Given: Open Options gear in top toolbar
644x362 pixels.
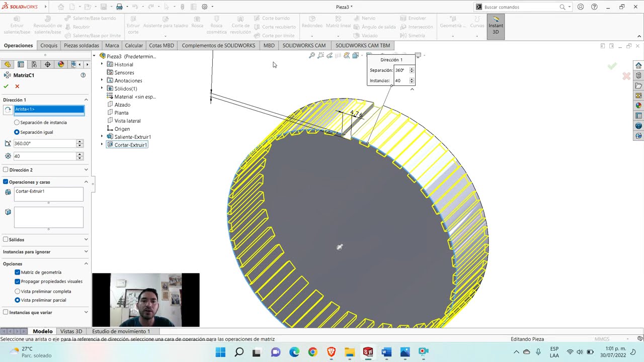Looking at the screenshot, I should pyautogui.click(x=204, y=7).
